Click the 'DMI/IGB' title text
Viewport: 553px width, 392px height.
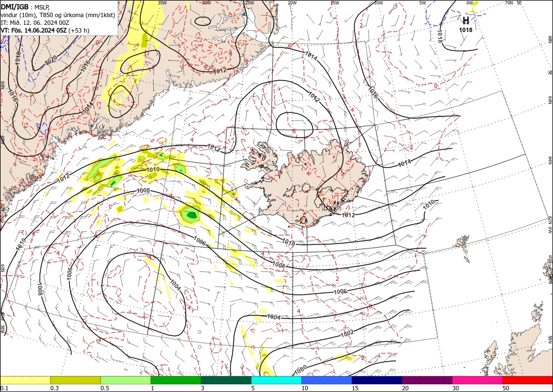(15, 6)
